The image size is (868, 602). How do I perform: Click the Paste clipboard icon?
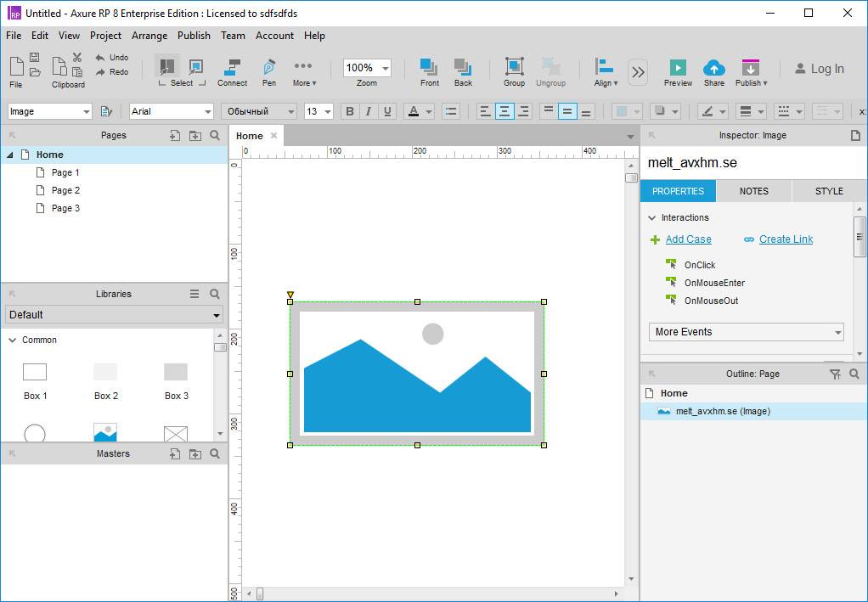click(x=77, y=72)
